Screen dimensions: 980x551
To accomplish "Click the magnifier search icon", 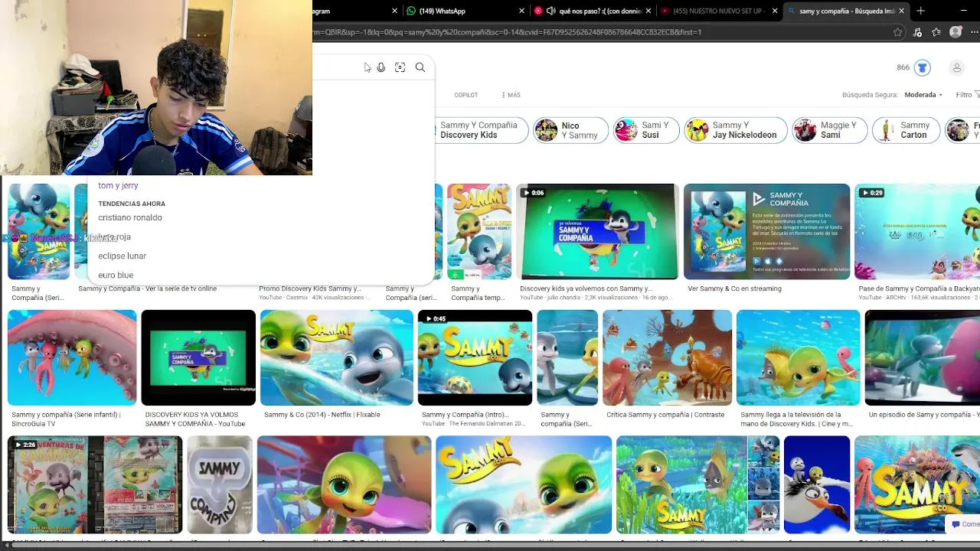I will point(420,67).
